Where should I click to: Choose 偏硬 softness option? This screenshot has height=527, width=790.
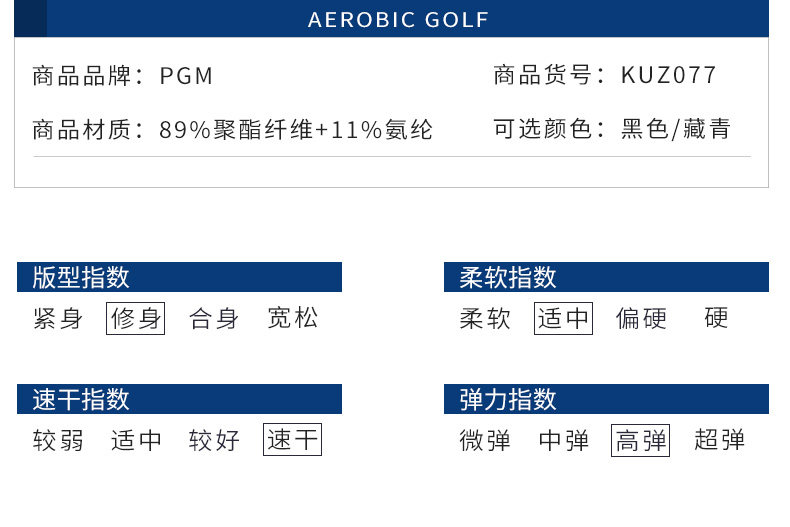pyautogui.click(x=641, y=319)
